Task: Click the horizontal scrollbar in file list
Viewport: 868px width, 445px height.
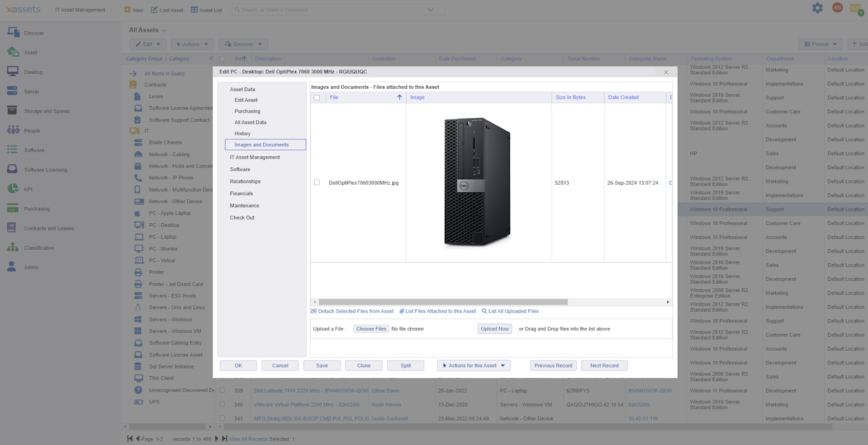Action: [x=443, y=302]
